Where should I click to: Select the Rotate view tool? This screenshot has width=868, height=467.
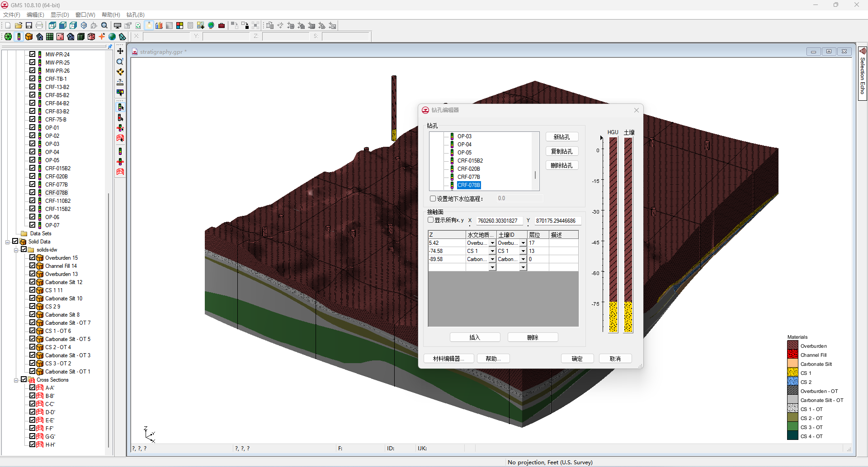click(120, 72)
